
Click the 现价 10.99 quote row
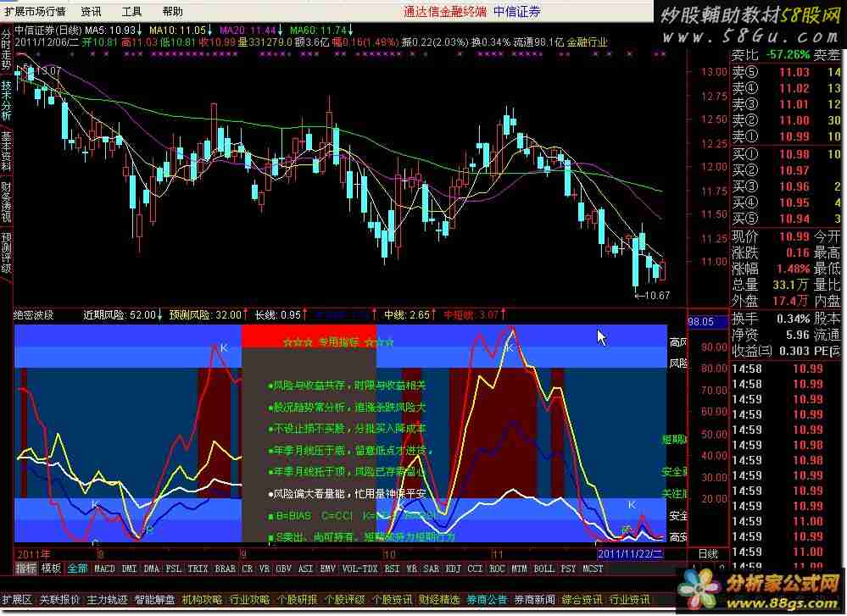click(771, 236)
